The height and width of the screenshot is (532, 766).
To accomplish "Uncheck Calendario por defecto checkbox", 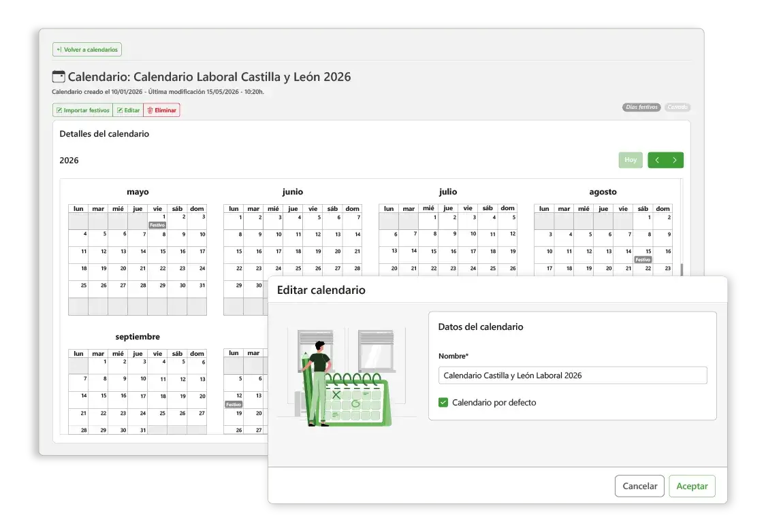I will pyautogui.click(x=443, y=402).
